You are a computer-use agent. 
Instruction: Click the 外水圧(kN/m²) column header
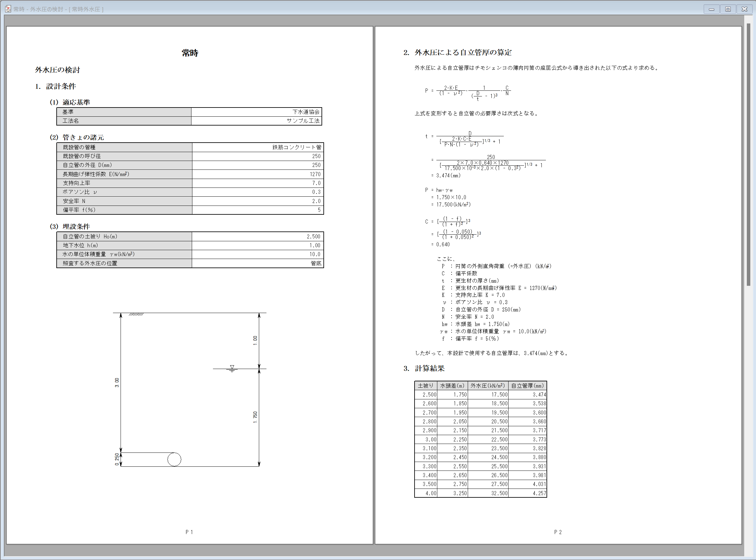488,386
